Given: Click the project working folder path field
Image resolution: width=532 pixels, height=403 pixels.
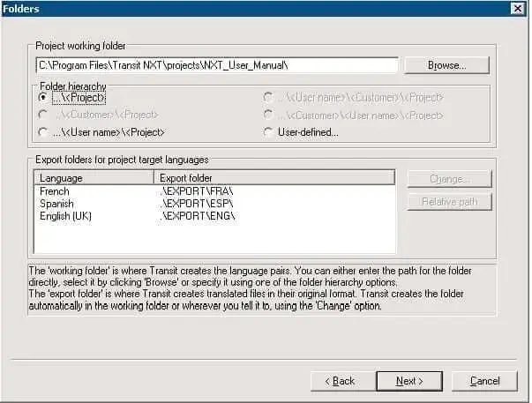Looking at the screenshot, I should pyautogui.click(x=216, y=65).
